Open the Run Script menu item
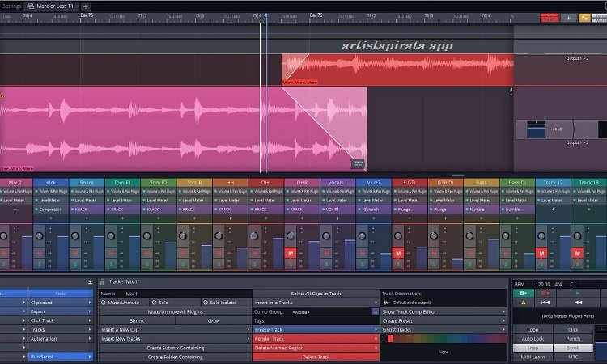Image resolution: width=607 pixels, height=364 pixels. point(61,357)
